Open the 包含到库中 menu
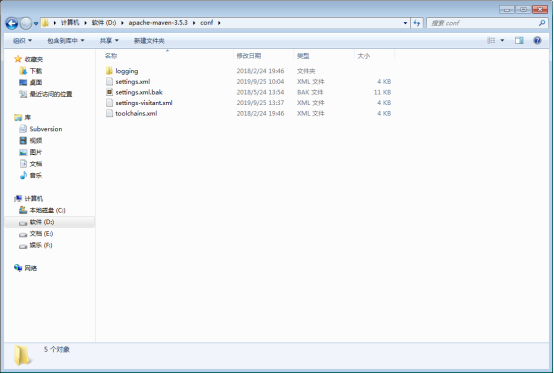 (x=66, y=41)
